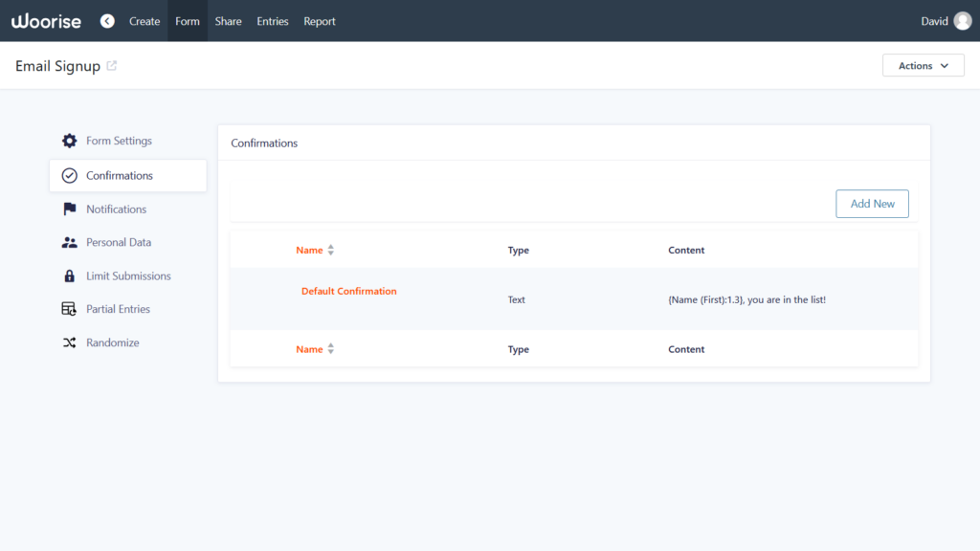Open external link icon next to Email Signup
This screenshot has height=551, width=980.
(x=112, y=66)
